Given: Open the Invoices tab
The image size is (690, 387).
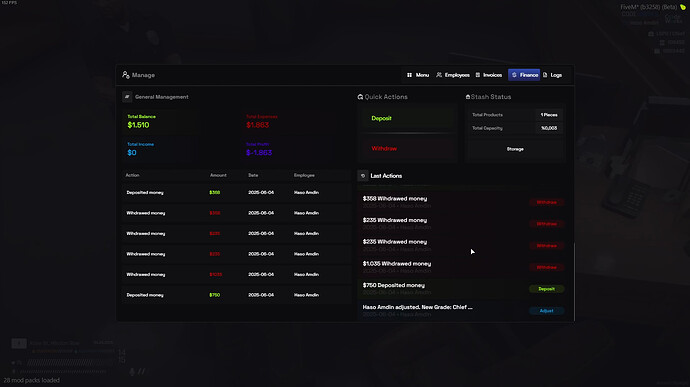Looking at the screenshot, I should pyautogui.click(x=488, y=75).
